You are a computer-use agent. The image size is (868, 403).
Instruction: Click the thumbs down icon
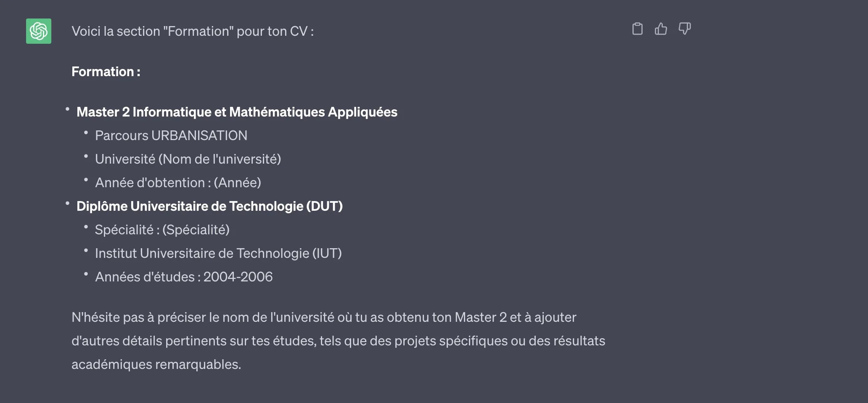(685, 29)
